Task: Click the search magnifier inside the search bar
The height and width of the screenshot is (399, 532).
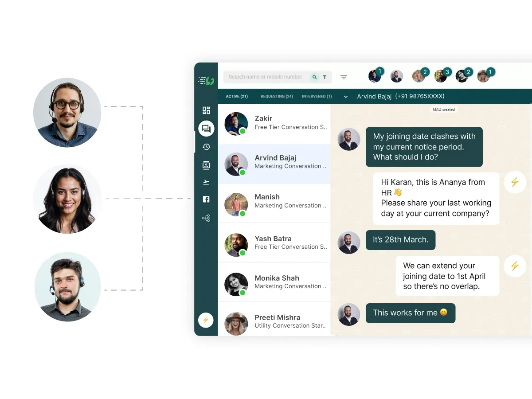Action: (x=314, y=77)
